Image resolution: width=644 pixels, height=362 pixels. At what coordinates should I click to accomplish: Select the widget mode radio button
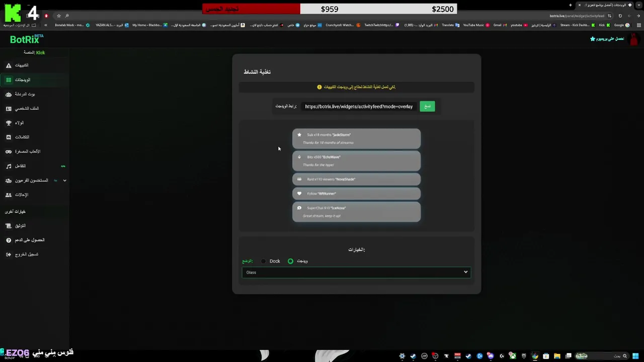tap(290, 261)
